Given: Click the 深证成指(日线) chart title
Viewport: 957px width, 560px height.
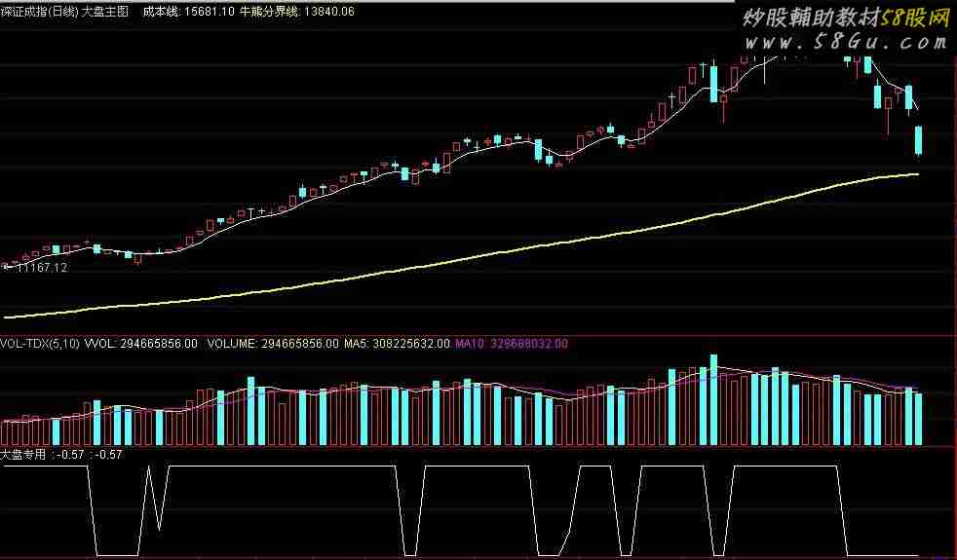Looking at the screenshot, I should pos(39,12).
